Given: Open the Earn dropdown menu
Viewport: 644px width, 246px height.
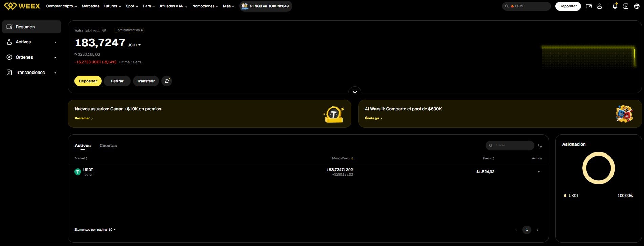Looking at the screenshot, I should click(x=149, y=6).
